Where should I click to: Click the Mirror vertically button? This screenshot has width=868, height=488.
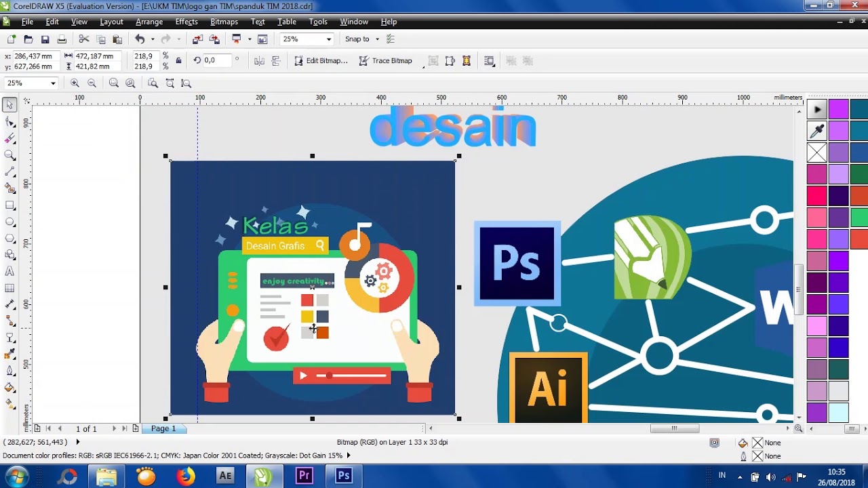(x=276, y=61)
